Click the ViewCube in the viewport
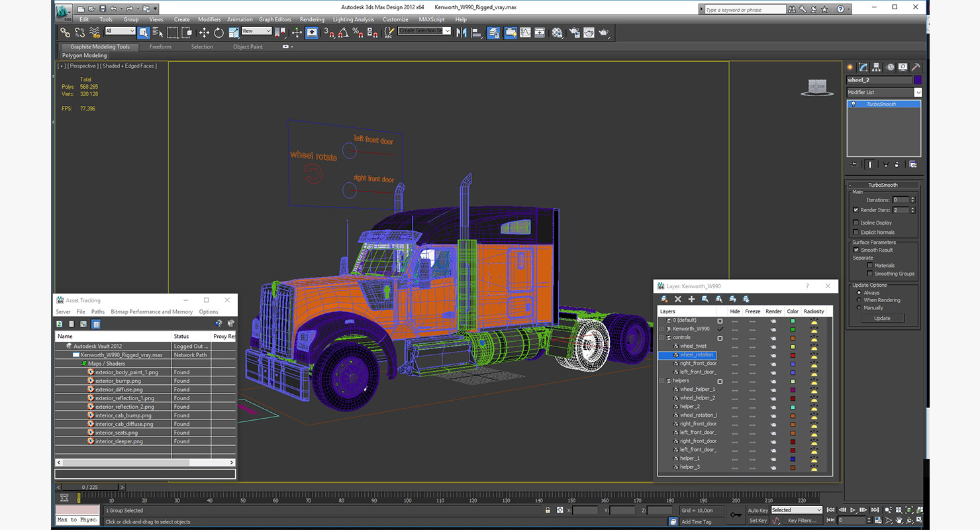Viewport: 980px width, 530px height. pyautogui.click(x=817, y=87)
